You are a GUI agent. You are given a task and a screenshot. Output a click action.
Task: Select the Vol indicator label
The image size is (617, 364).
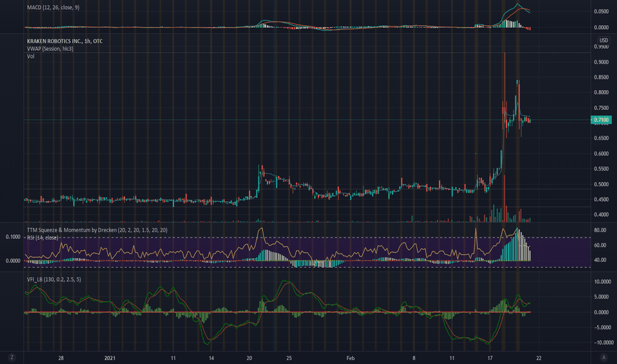point(30,56)
